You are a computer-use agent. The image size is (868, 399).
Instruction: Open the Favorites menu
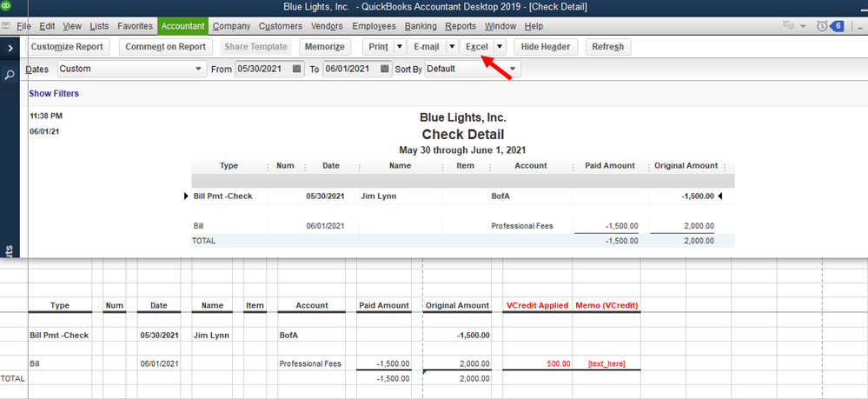135,26
